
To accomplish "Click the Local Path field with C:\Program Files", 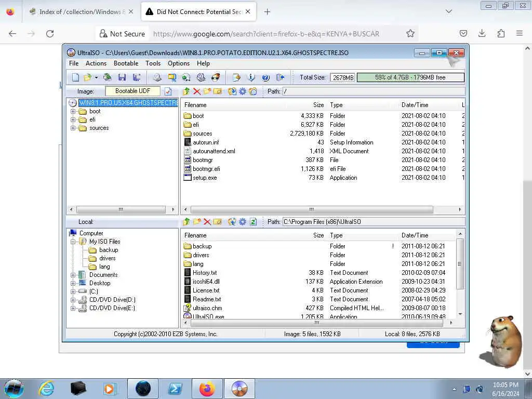I will coord(374,222).
